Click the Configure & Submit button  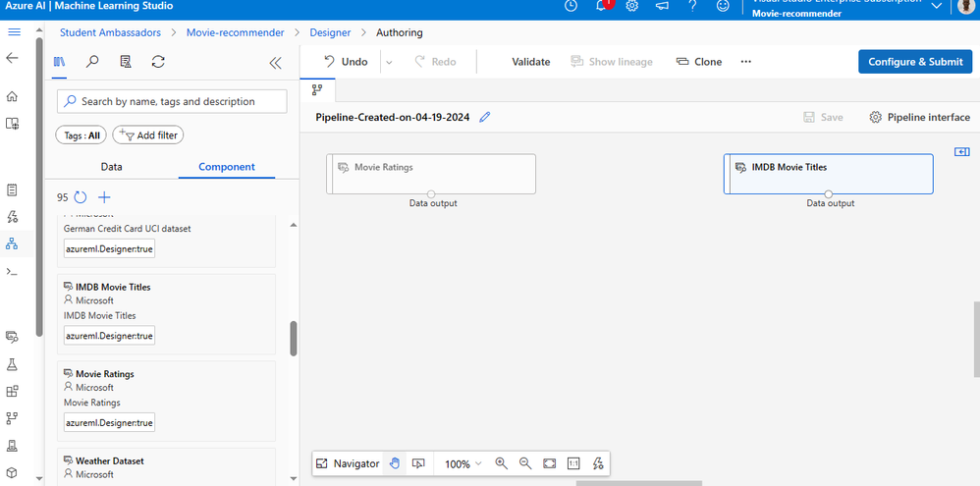tap(915, 62)
